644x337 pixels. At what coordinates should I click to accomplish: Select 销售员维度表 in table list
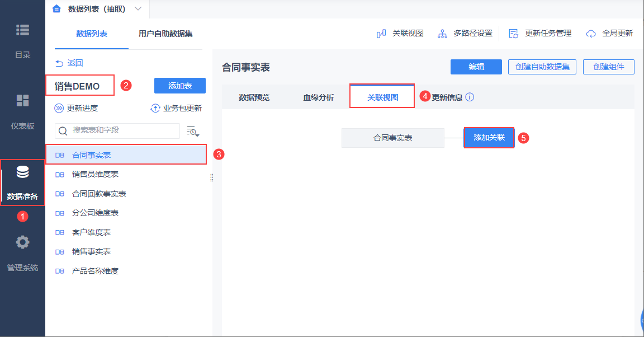pos(95,174)
